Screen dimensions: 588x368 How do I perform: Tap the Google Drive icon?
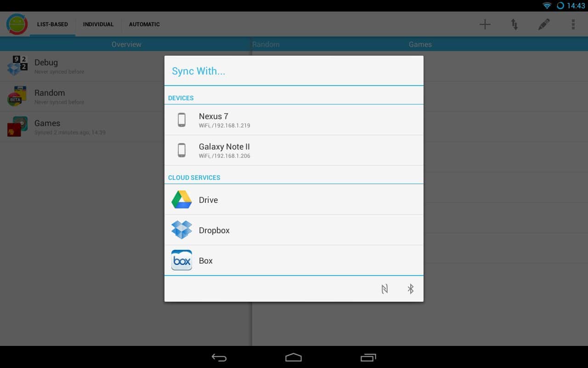point(181,200)
